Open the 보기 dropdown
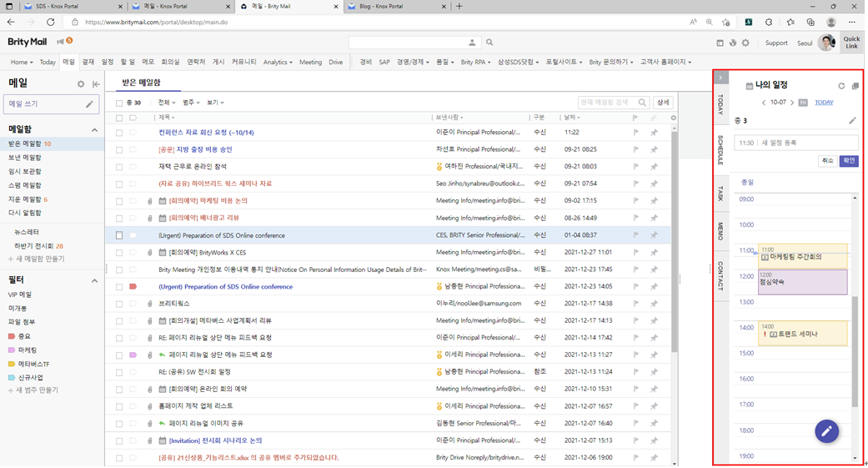Image resolution: width=868 pixels, height=468 pixels. pos(215,103)
